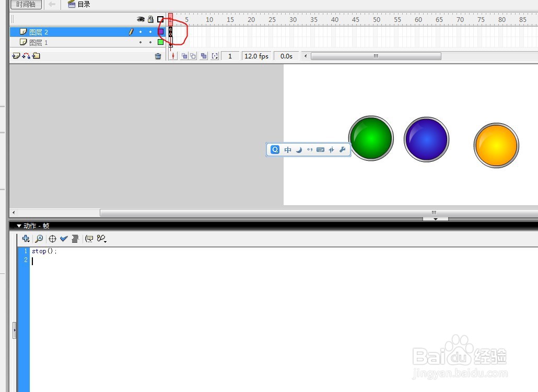
Task: Toggle show/hide all layers eye icon
Action: coord(141,19)
